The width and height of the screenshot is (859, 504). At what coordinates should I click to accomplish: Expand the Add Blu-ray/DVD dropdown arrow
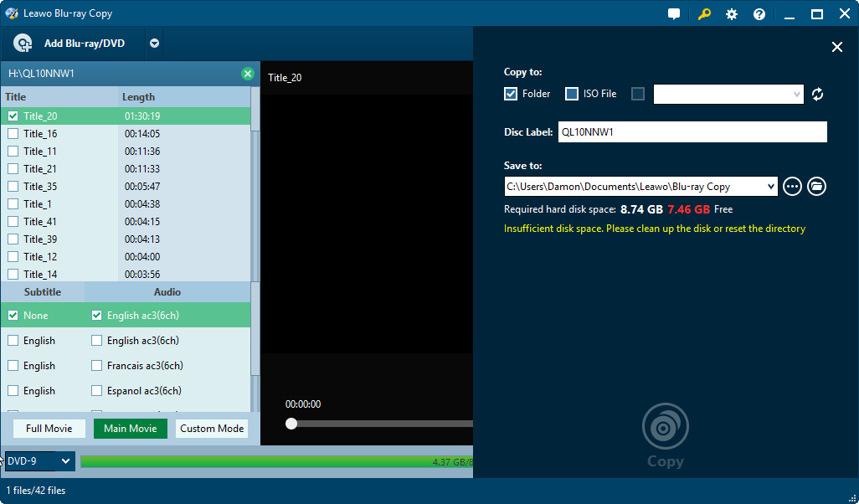[x=154, y=44]
